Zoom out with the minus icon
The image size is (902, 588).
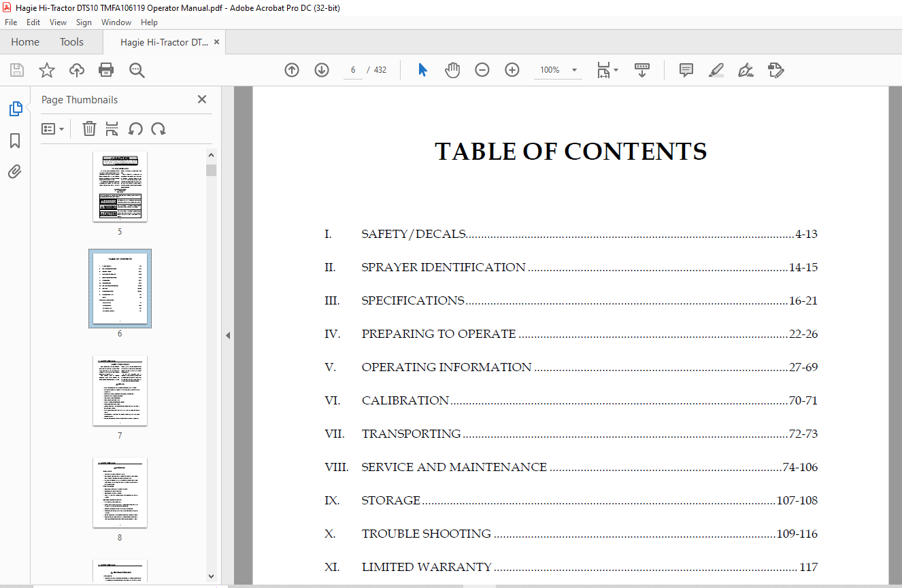click(x=482, y=70)
